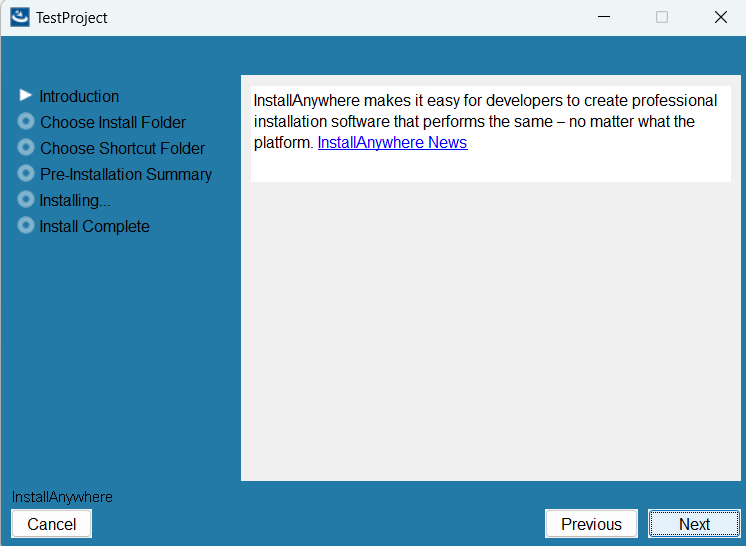This screenshot has width=746, height=546.
Task: Select the Choose Install Folder step label
Action: coord(113,123)
